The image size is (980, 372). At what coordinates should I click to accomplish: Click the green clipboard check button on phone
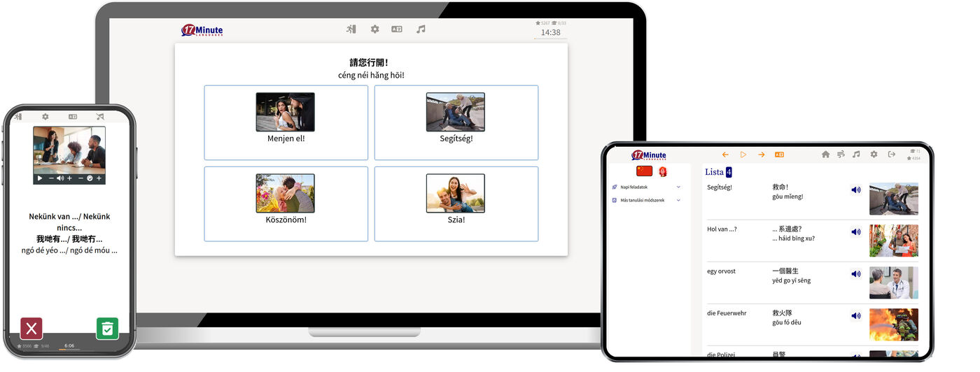point(107,329)
